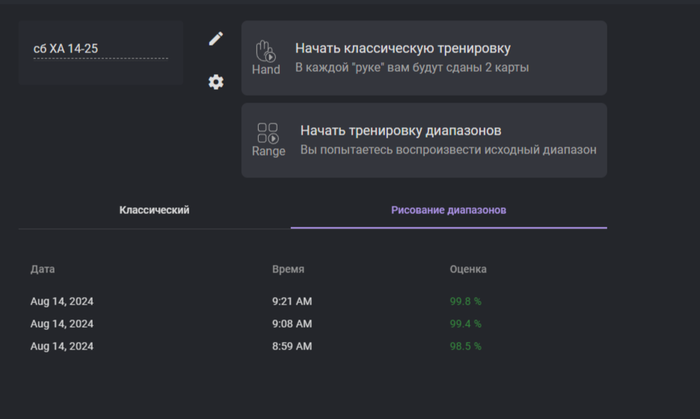The image size is (700, 419).
Task: Click the reproduce-original-range description text
Action: 448,150
